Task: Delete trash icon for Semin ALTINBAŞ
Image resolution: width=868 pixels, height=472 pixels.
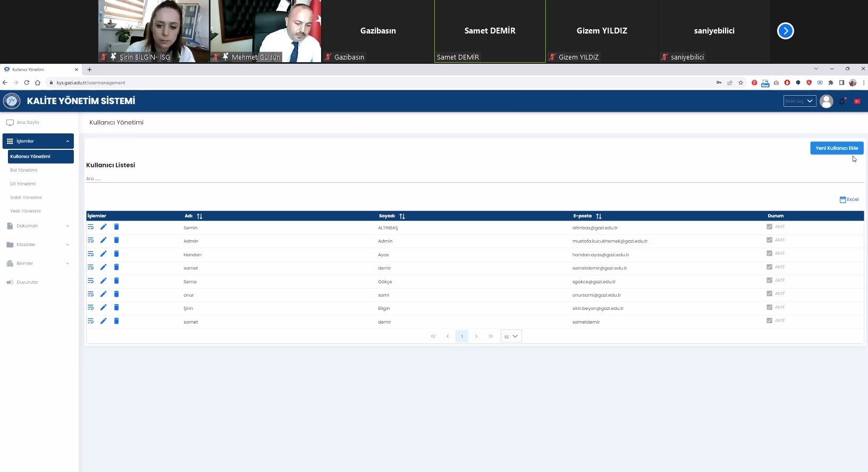Action: coord(116,227)
